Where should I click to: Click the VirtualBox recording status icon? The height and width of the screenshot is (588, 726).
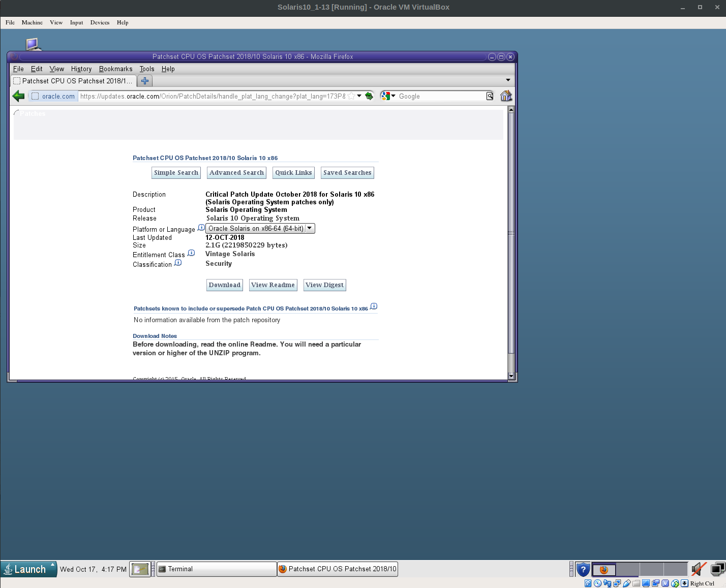655,583
